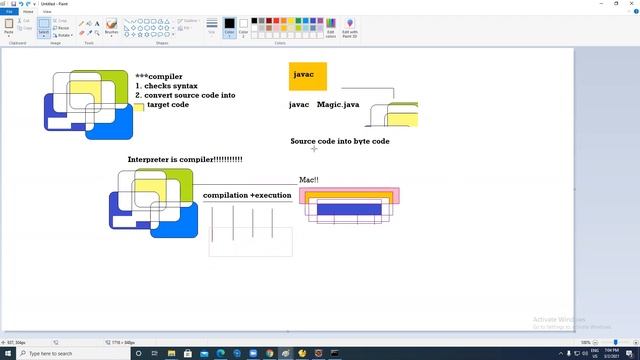640x360 pixels.
Task: Select the Pencil tool
Action: (81, 24)
